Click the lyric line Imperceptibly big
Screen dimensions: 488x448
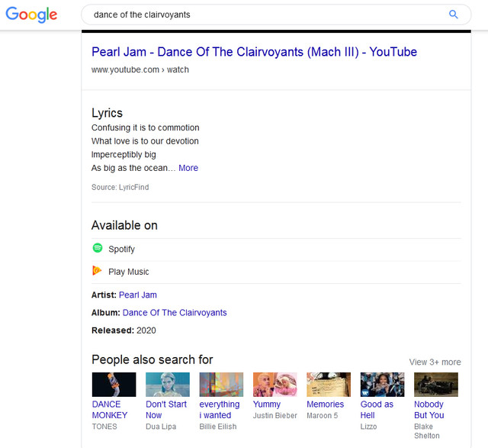point(124,154)
